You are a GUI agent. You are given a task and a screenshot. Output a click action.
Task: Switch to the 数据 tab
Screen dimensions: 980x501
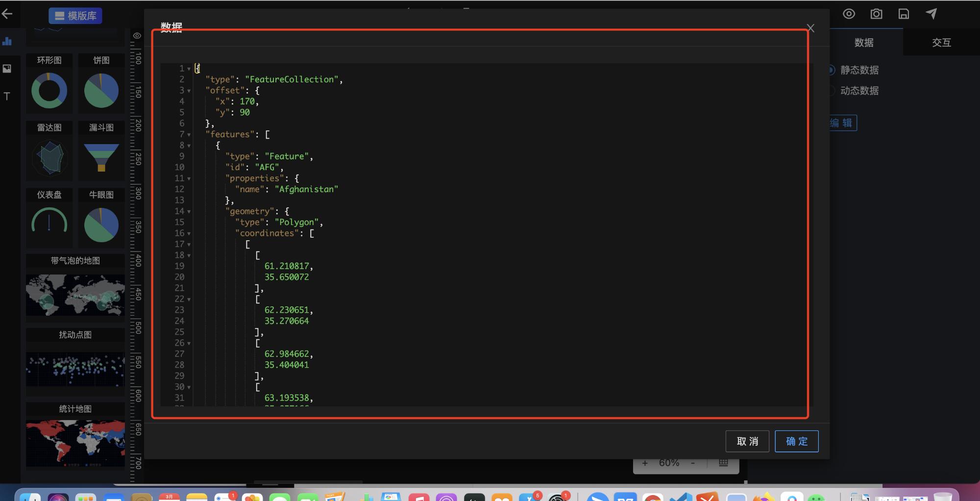point(864,43)
